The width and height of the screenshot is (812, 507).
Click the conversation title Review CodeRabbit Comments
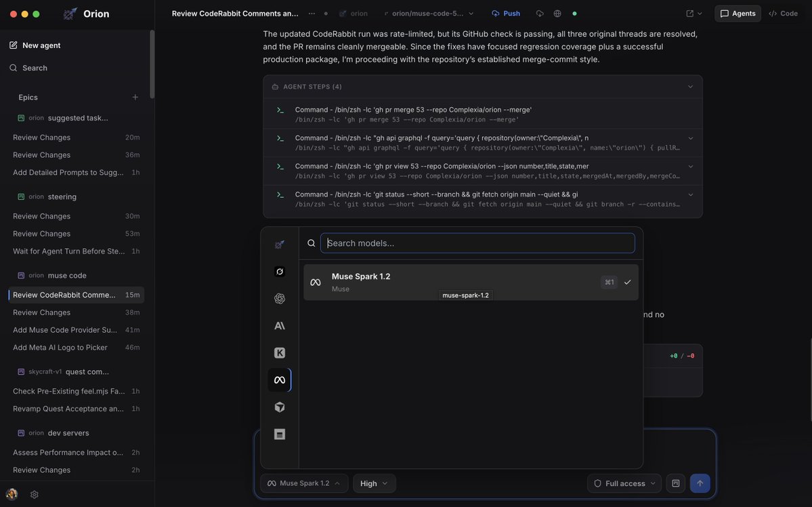click(234, 14)
